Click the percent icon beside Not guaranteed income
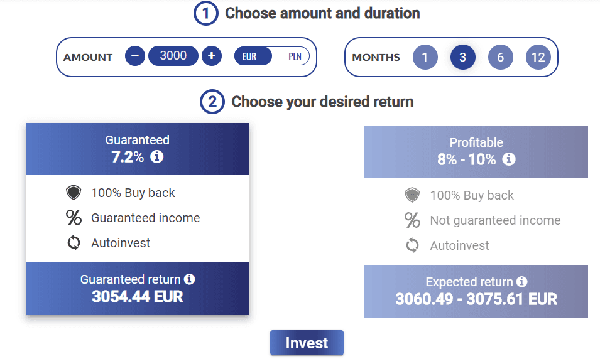Screen dimensions: 600x364 coord(412,220)
